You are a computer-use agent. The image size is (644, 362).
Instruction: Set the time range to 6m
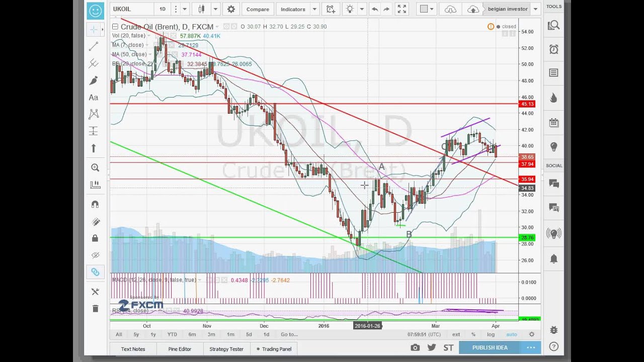192,334
